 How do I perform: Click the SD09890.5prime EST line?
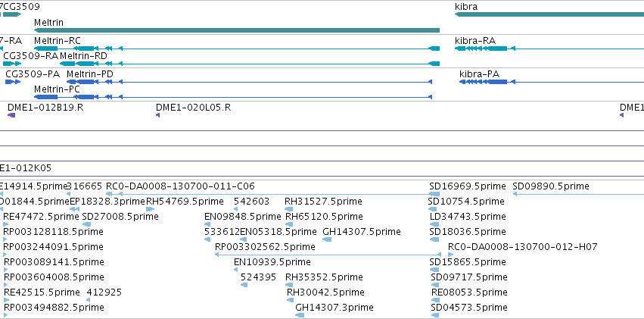pyautogui.click(x=578, y=194)
